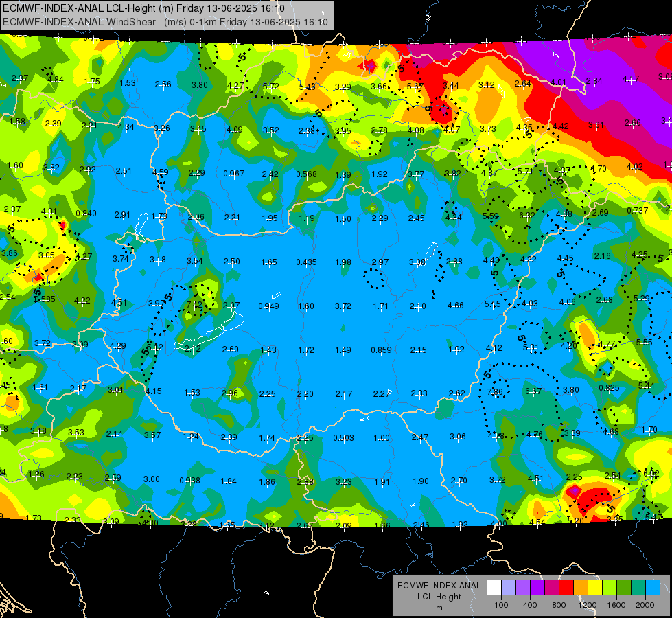Click the wind shear value 2.96
This screenshot has height=618, width=672.
(x=230, y=393)
